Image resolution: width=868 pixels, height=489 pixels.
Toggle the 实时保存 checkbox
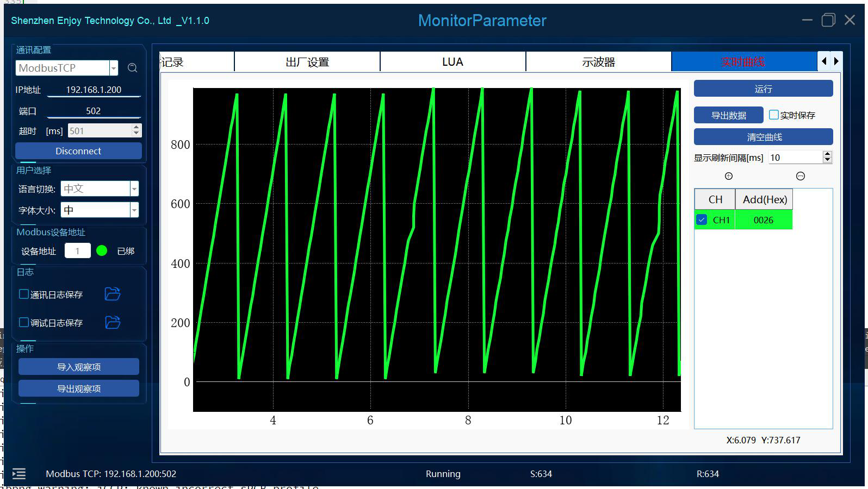pyautogui.click(x=774, y=115)
